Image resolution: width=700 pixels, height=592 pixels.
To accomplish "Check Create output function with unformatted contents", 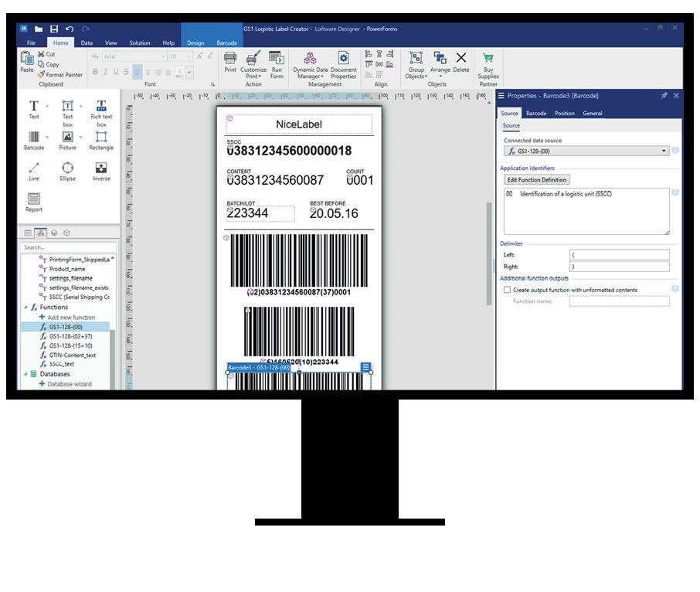I will (x=507, y=290).
